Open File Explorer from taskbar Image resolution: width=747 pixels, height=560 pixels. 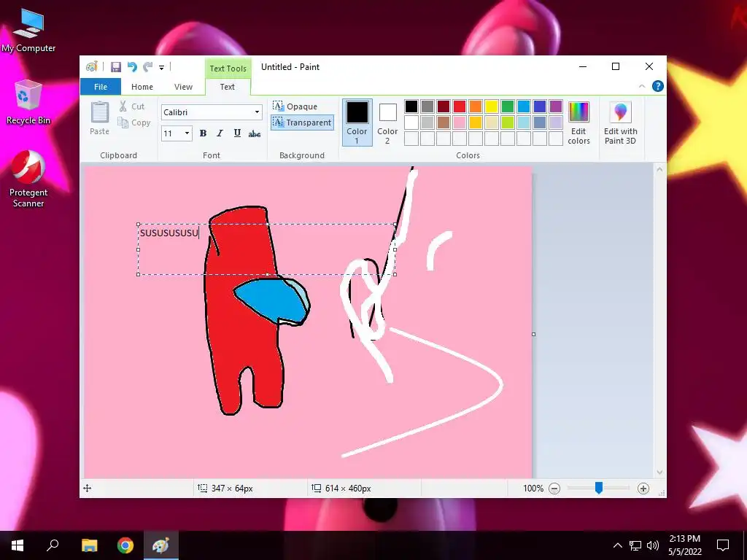(90, 545)
